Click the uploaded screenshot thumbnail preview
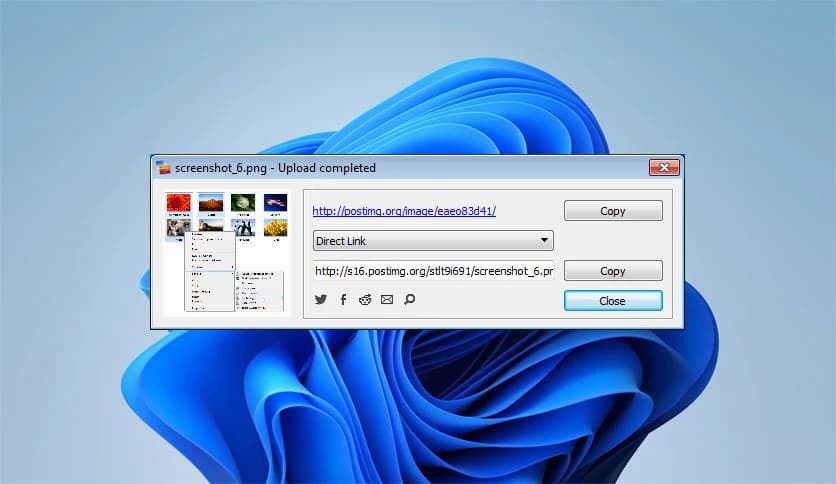The image size is (836, 484). pos(227,253)
